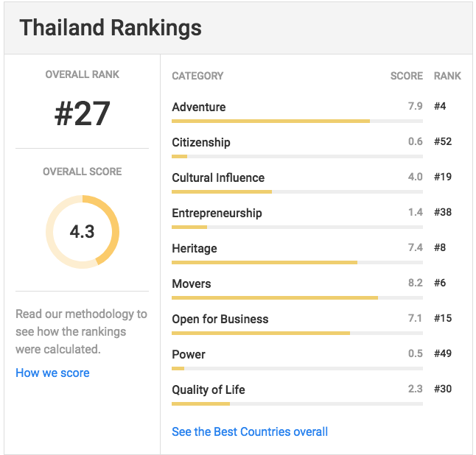Click the Thailand Rankings heading
The image size is (476, 455).
pos(111,27)
